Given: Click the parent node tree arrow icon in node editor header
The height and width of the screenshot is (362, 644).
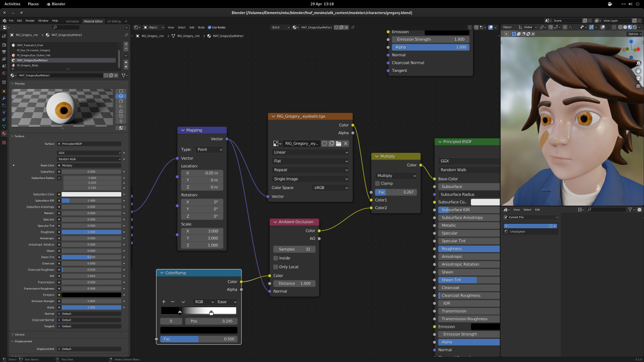Looking at the screenshot, I should click(x=470, y=27).
